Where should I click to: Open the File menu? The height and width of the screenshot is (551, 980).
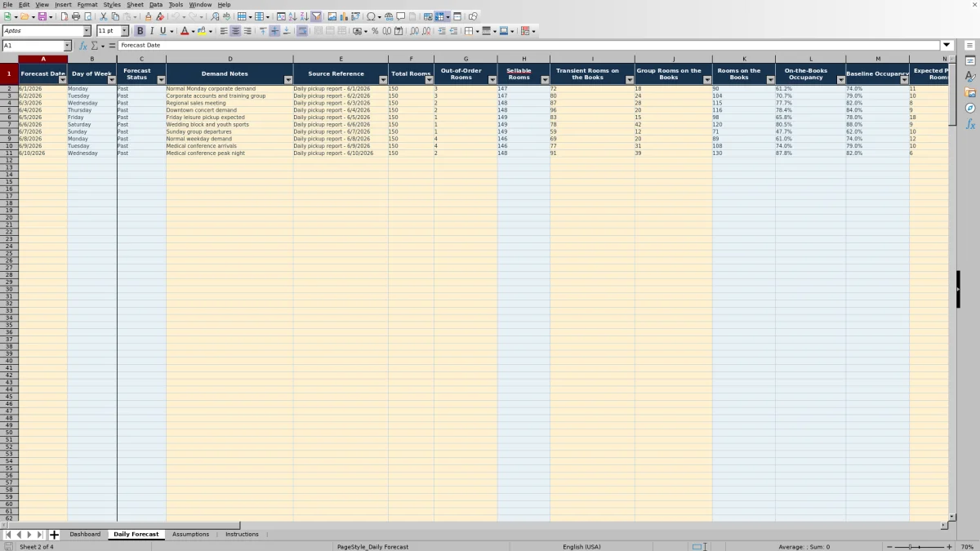point(7,4)
